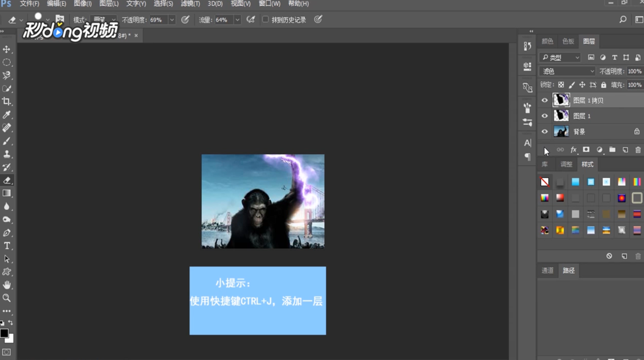Toggle airbrush mode icon
Viewport: 644px width, 360px height.
tap(251, 19)
